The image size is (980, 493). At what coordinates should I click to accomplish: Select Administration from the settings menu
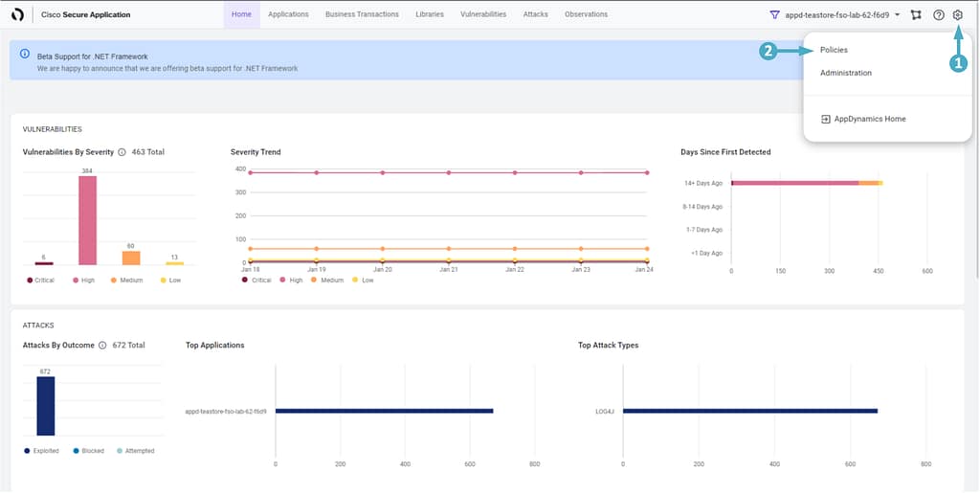click(x=845, y=73)
